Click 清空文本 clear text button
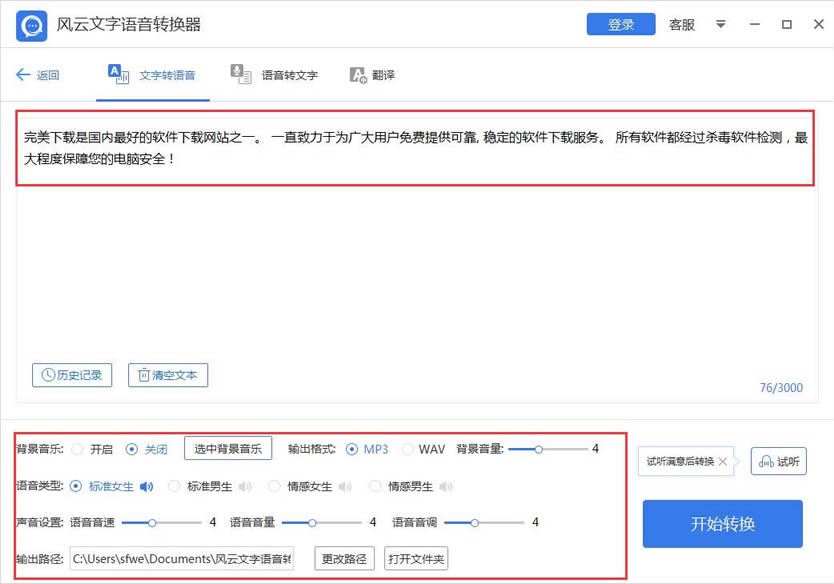The image size is (834, 584). pyautogui.click(x=168, y=375)
